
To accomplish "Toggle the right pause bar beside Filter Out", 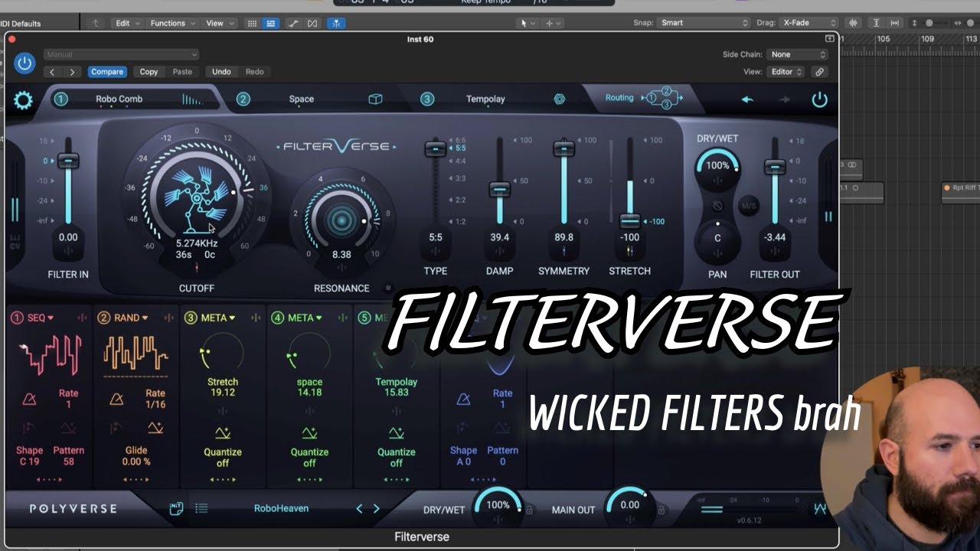I will pos(828,217).
